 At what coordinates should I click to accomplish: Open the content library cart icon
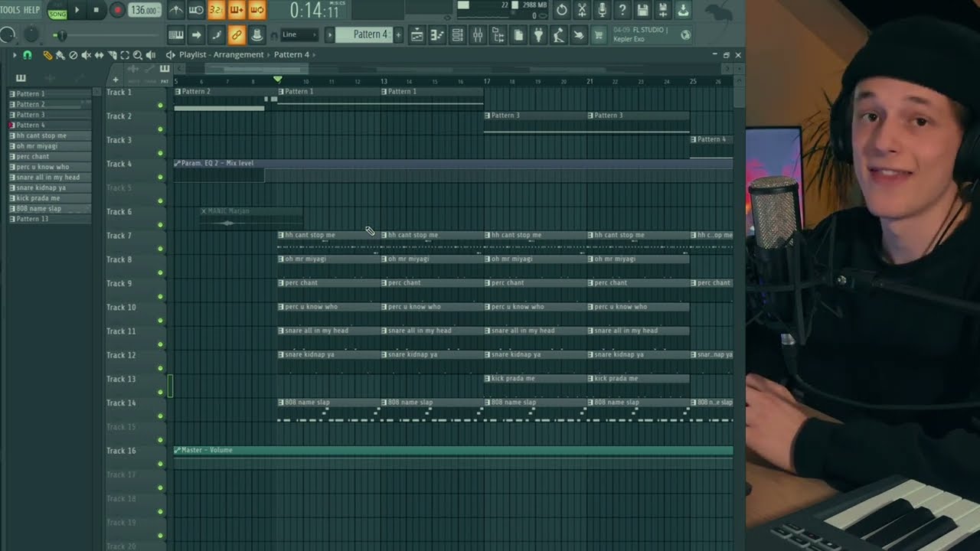click(599, 34)
